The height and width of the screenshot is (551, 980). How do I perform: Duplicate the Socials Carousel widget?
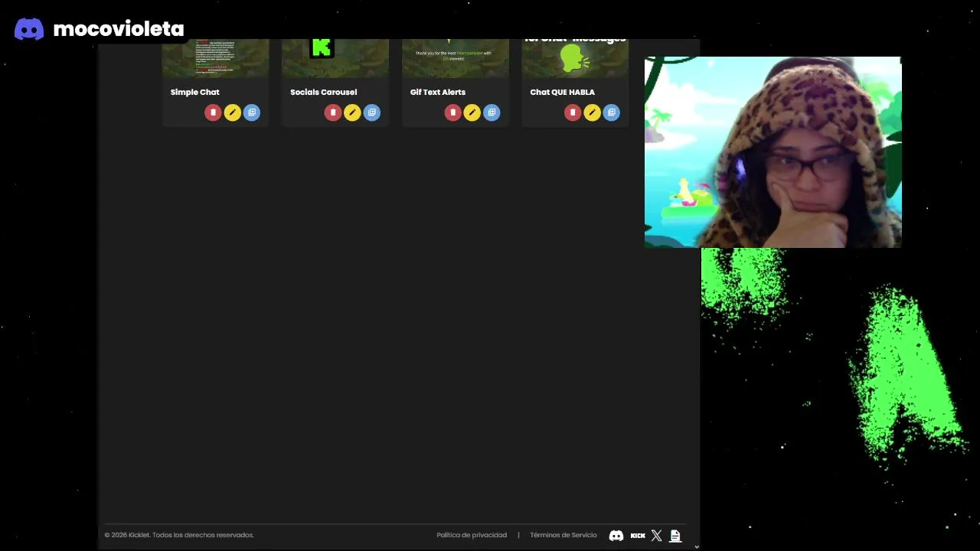coord(372,112)
